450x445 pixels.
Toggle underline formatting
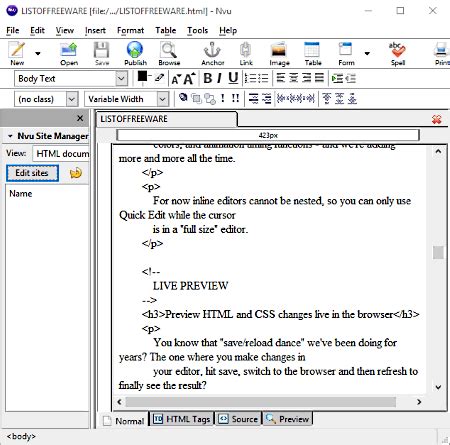click(233, 78)
